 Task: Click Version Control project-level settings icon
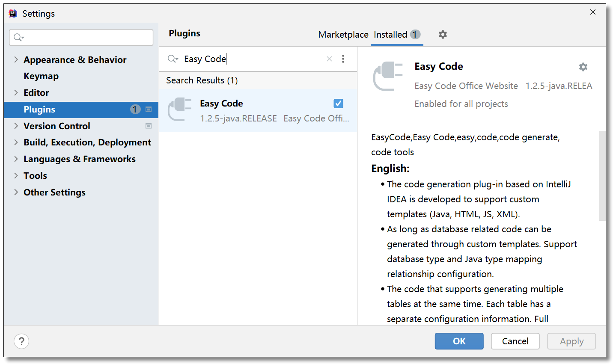[149, 126]
